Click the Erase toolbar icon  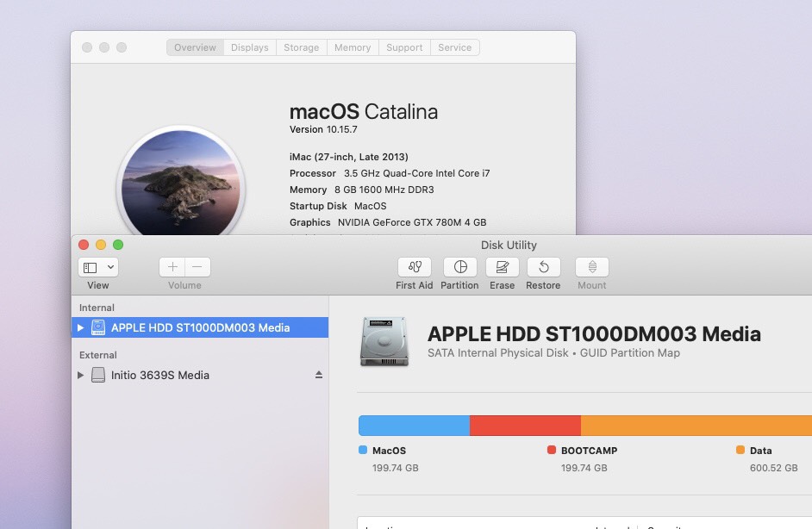click(502, 267)
